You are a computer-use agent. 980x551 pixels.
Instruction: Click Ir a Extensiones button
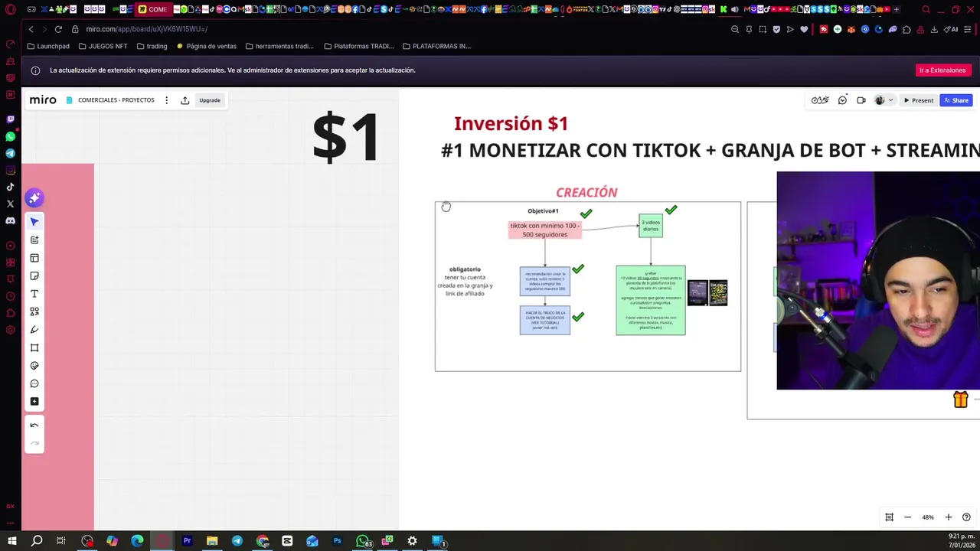(x=942, y=70)
